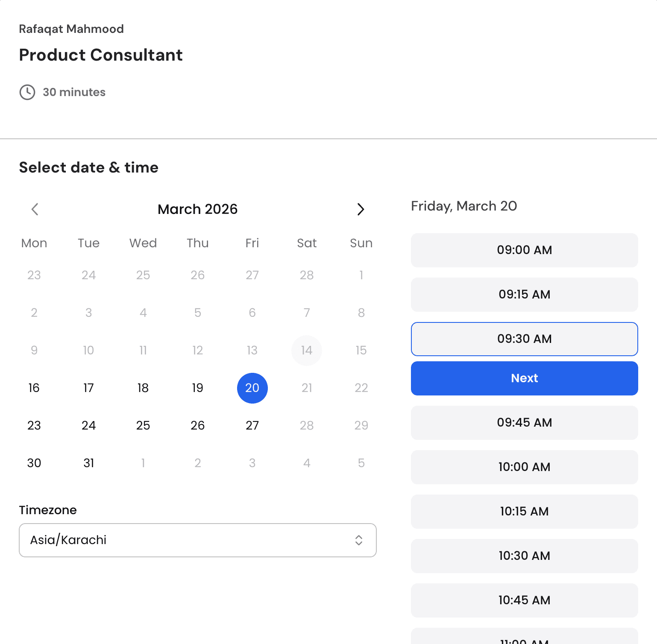Reselect the highlighted 09:30 AM slot

pos(524,339)
